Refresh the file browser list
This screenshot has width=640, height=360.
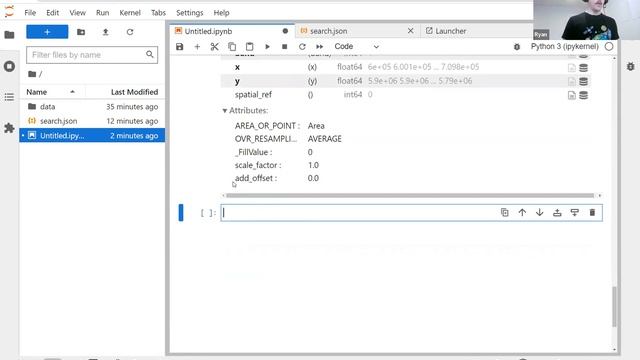coord(130,32)
